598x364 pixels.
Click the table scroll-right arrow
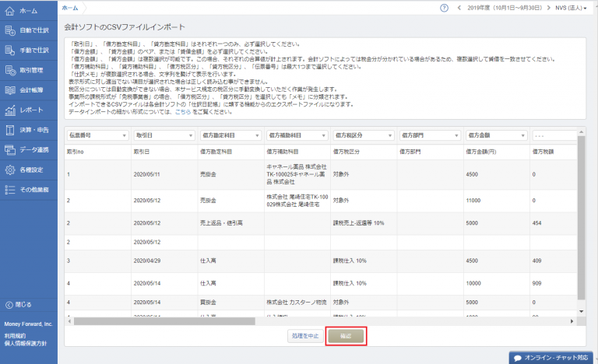coord(572,321)
